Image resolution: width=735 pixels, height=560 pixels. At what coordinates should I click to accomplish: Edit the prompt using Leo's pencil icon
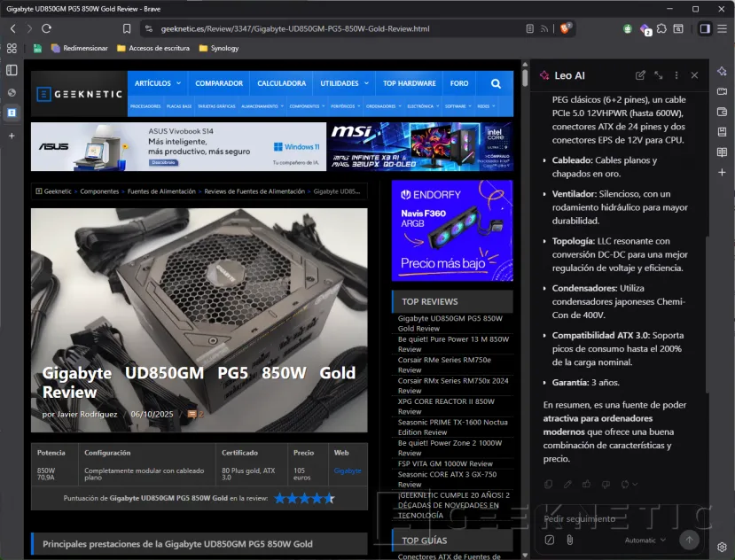tap(569, 484)
